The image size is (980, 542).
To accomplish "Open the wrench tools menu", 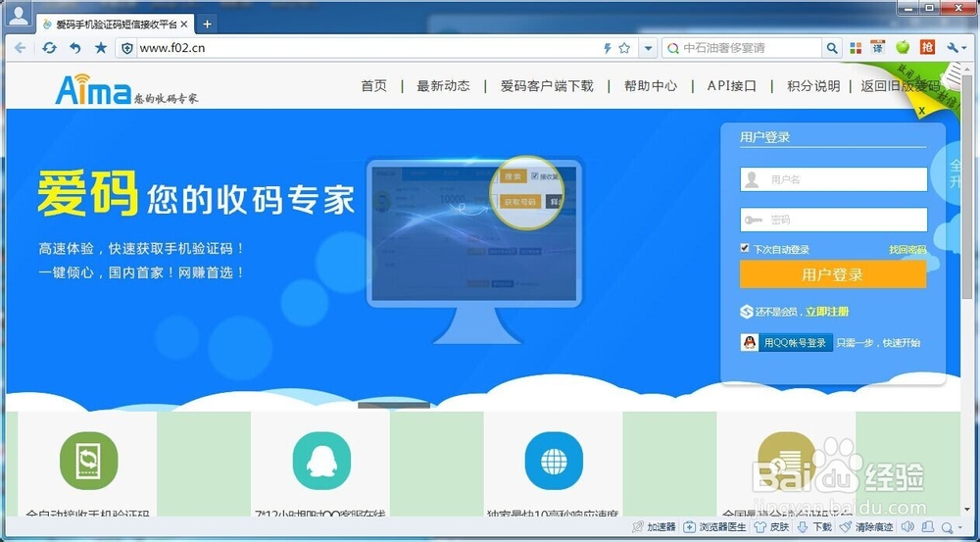I will [x=955, y=47].
